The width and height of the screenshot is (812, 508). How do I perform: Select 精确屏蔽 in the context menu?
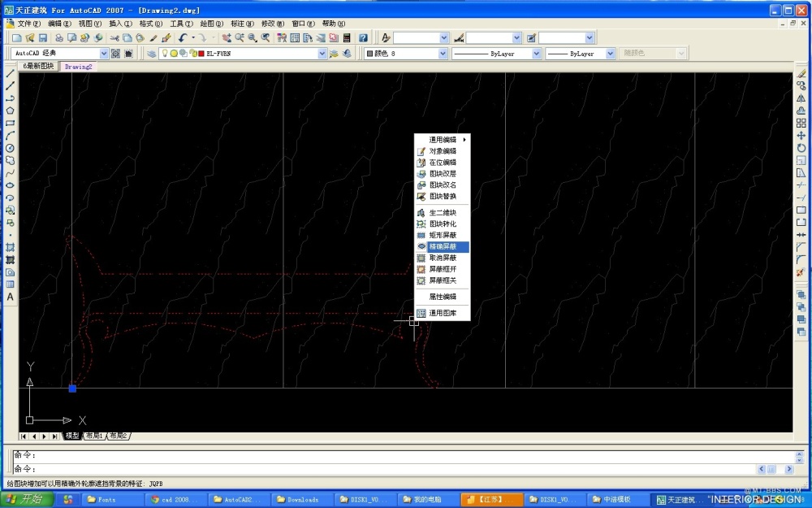[443, 247]
